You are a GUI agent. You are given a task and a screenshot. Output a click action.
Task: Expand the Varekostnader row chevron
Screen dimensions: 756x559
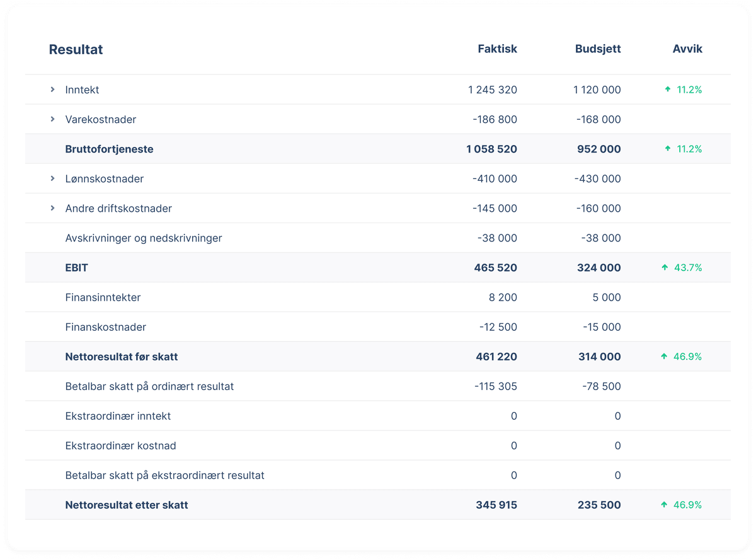(53, 119)
